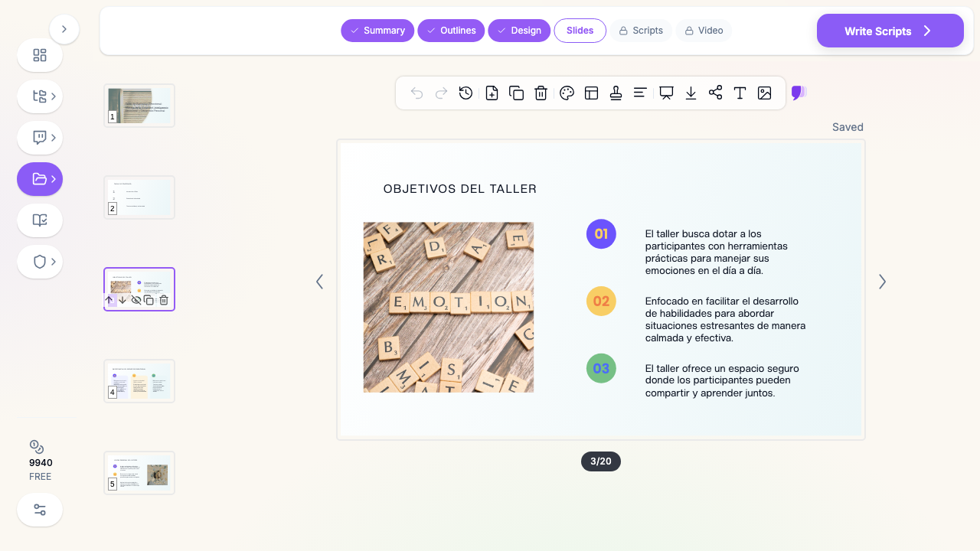
Task: Click the Scrabble EMOTION image on slide
Action: (449, 308)
